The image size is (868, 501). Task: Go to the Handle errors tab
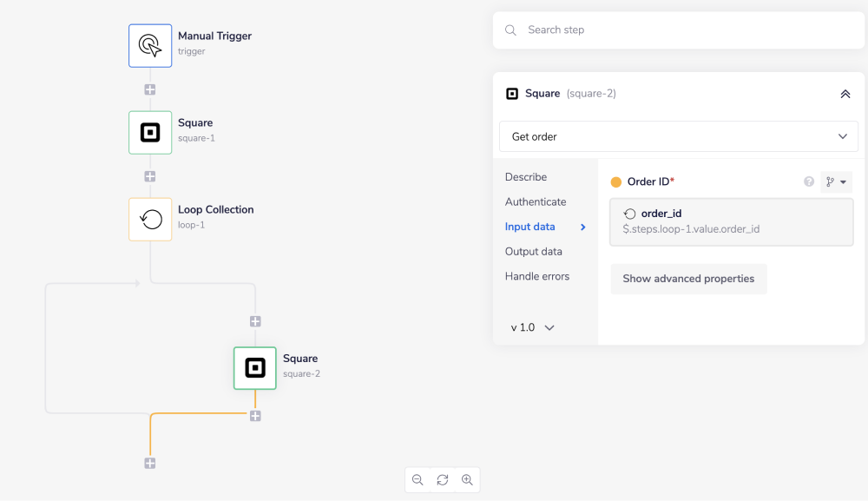(537, 276)
